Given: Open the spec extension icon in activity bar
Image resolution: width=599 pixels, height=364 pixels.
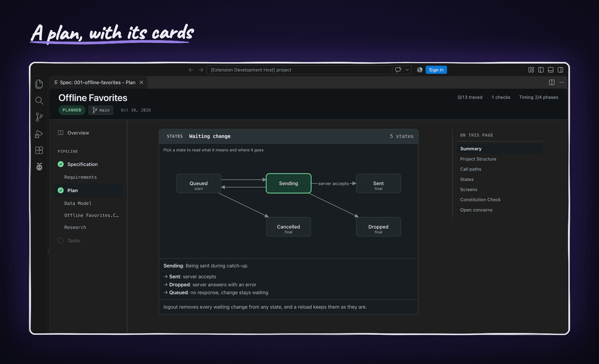Looking at the screenshot, I should coord(39,166).
